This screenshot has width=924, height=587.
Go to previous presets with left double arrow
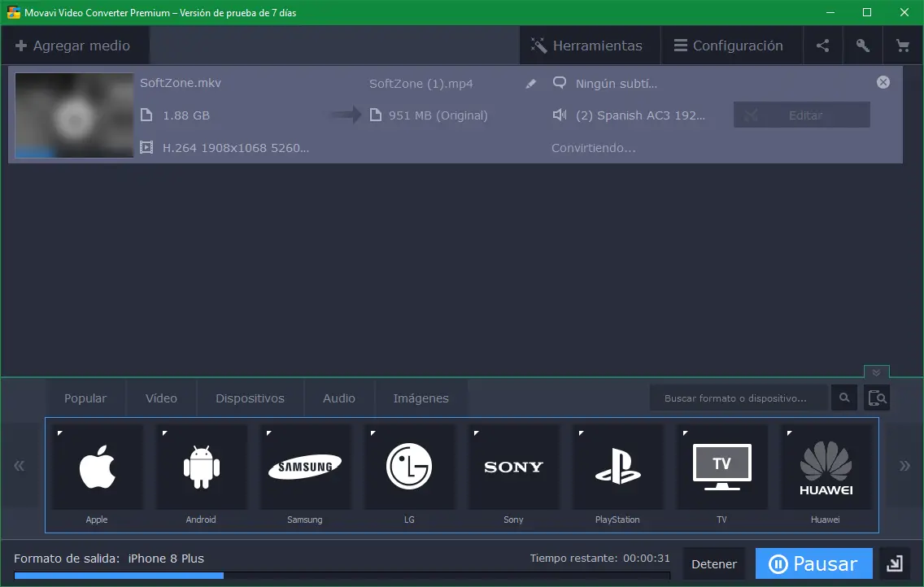click(20, 467)
